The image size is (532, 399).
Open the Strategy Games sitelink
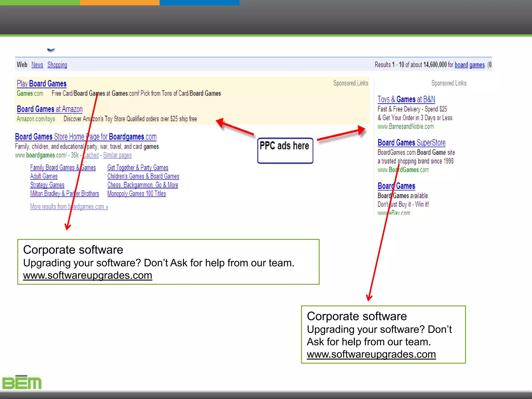[x=47, y=185]
